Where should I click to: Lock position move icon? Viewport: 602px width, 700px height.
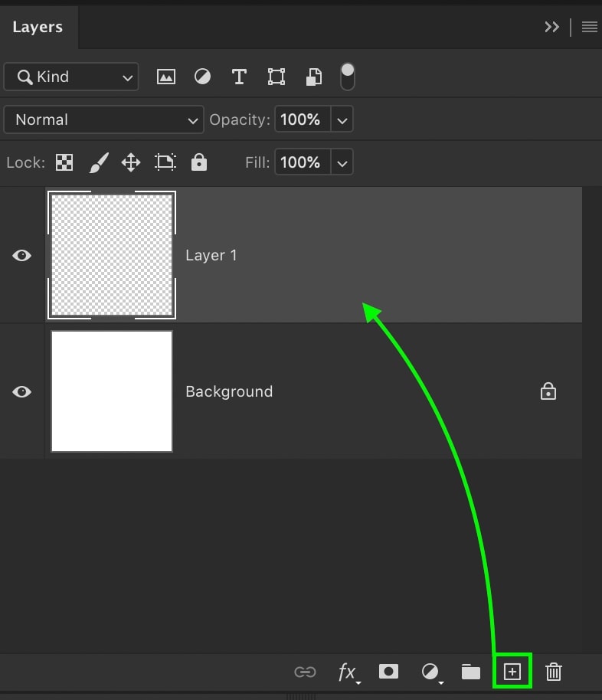[131, 162]
